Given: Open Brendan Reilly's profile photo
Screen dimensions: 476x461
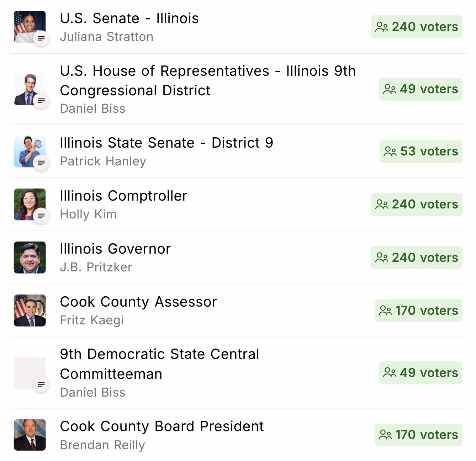Looking at the screenshot, I should pos(30,435).
